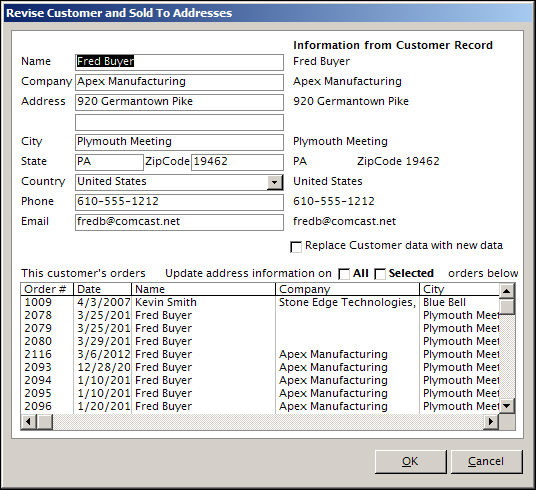
Task: Click the horizontal scroll right arrow
Action: click(491, 421)
